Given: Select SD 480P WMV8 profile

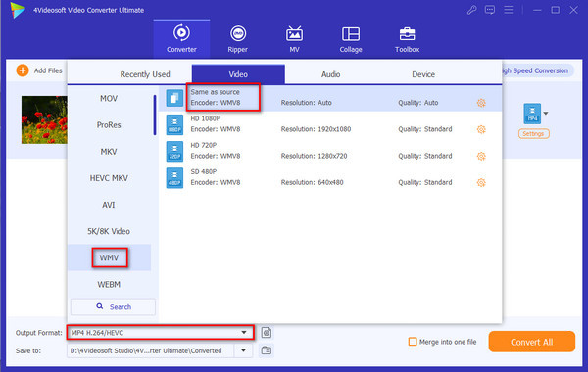Looking at the screenshot, I should click(330, 177).
